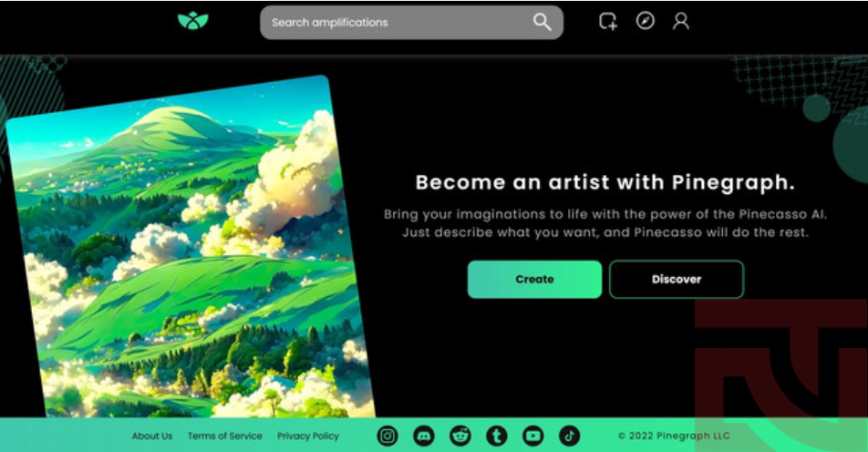Click the Search amplifications field
The width and height of the screenshot is (868, 452).
click(411, 23)
